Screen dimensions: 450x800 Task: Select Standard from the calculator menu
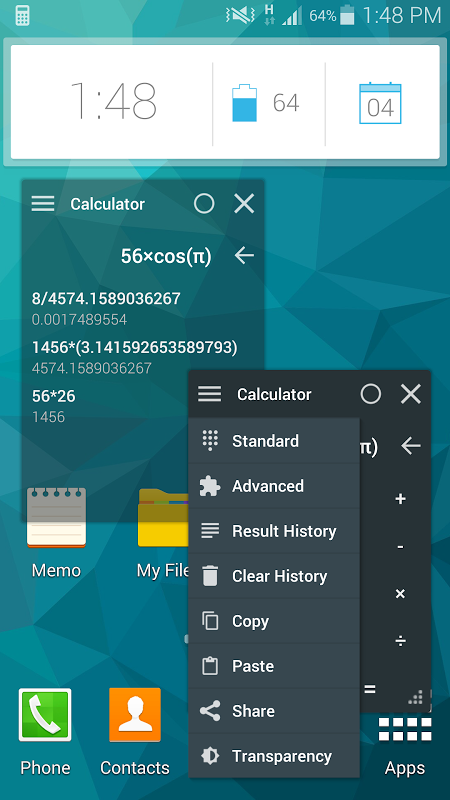pyautogui.click(x=274, y=441)
